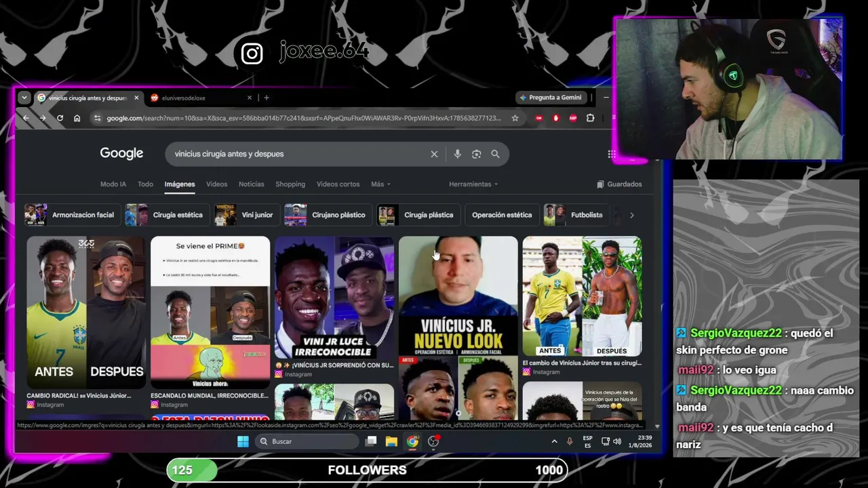Show more suggestion chips with the right arrow
This screenshot has width=868, height=488.
pyautogui.click(x=631, y=215)
